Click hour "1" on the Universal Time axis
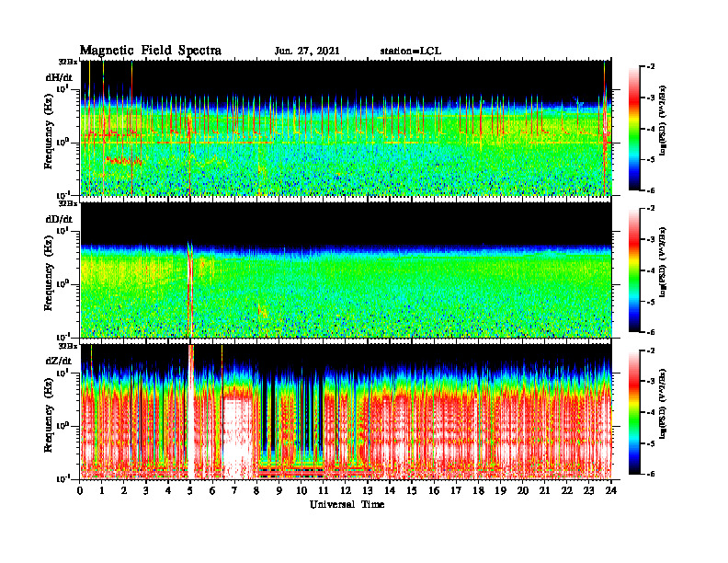The width and height of the screenshot is (728, 563). [x=102, y=491]
